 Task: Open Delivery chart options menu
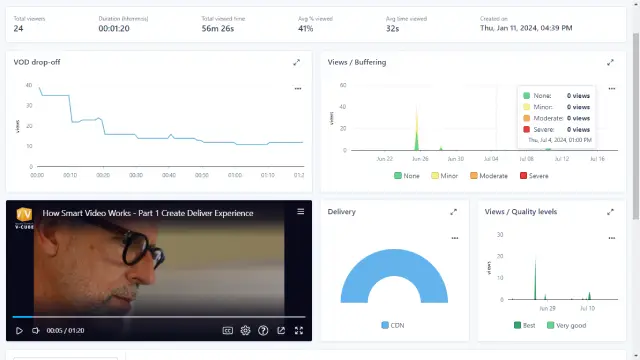tap(455, 238)
